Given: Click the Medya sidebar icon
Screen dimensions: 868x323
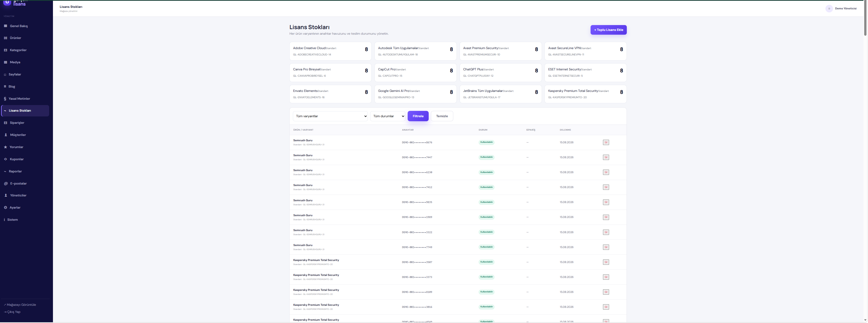Looking at the screenshot, I should [x=5, y=62].
